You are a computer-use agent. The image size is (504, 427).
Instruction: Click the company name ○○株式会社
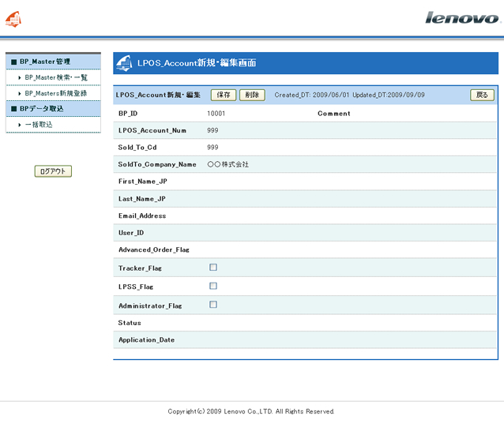[228, 164]
